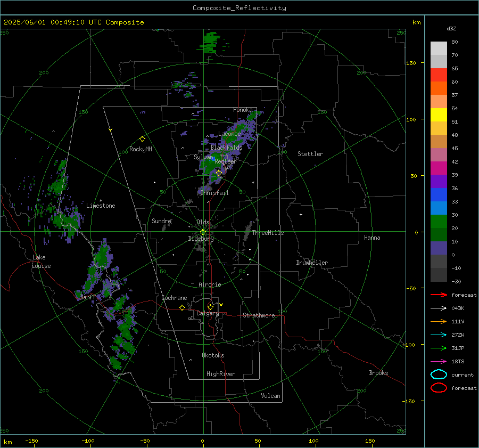The width and height of the screenshot is (479, 448).
Task: Select the pink 45–42 dBZ swatch
Action: click(x=439, y=155)
